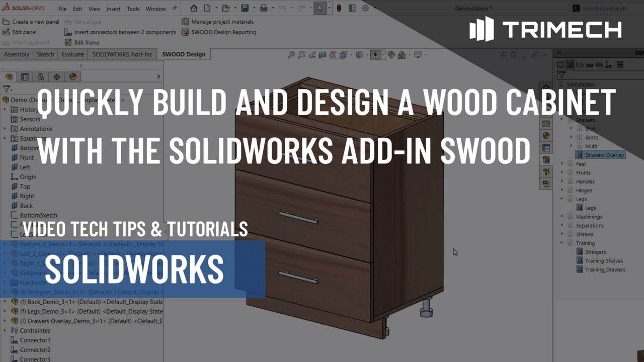The height and width of the screenshot is (362, 644).
Task: Open the Insert menu
Action: [x=113, y=9]
